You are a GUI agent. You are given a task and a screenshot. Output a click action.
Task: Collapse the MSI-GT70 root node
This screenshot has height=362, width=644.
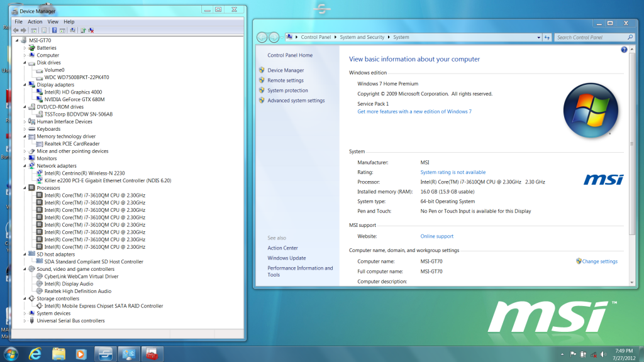coord(17,40)
